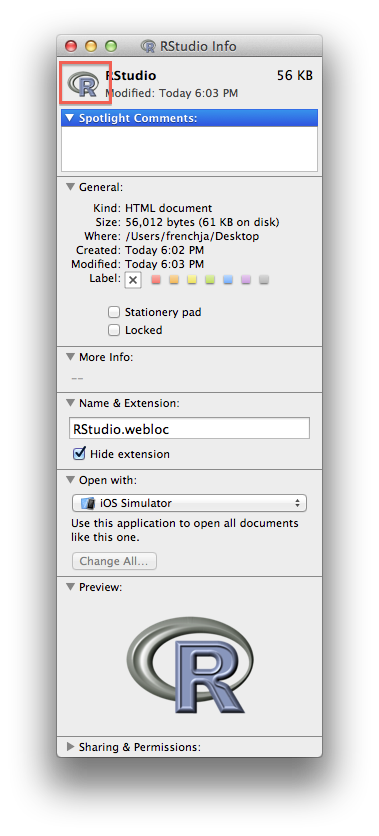
Task: Apply the red label color
Action: tap(156, 279)
